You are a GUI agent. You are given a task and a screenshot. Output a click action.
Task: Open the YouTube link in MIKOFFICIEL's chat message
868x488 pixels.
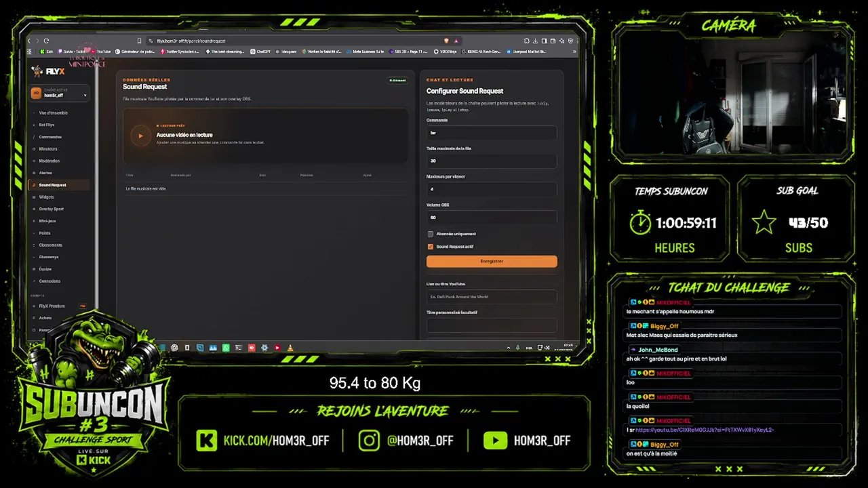705,430
